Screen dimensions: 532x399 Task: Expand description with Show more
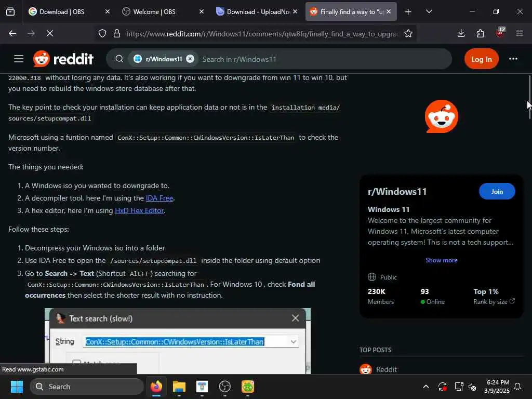tap(442, 260)
